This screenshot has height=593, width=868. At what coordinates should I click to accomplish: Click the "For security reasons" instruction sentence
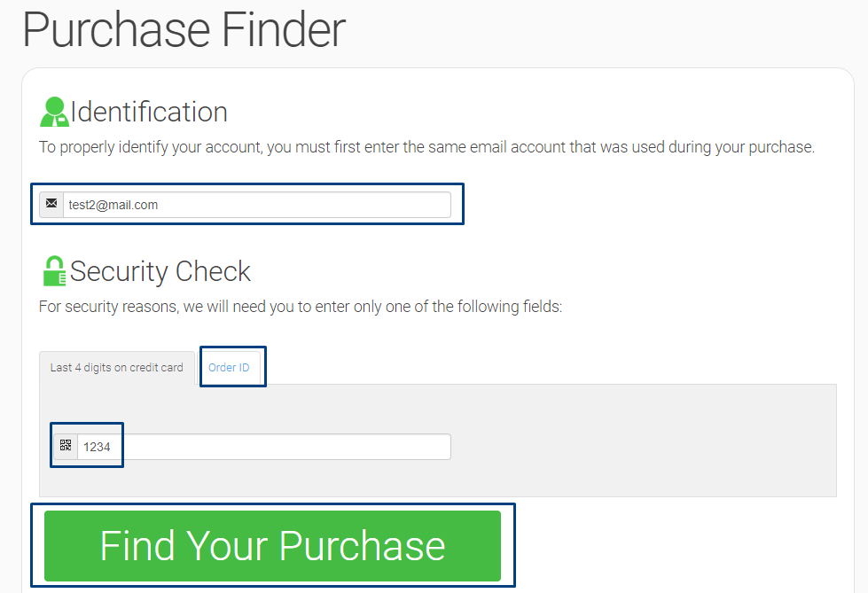coord(301,308)
